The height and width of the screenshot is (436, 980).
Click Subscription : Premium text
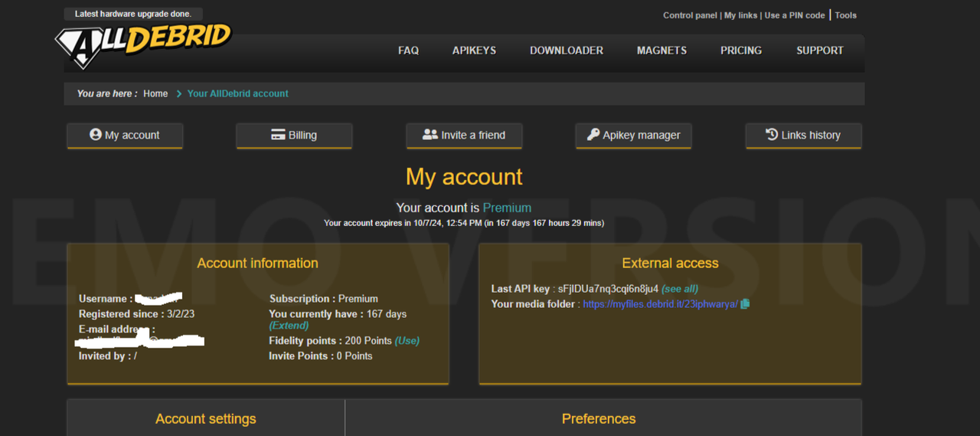324,299
